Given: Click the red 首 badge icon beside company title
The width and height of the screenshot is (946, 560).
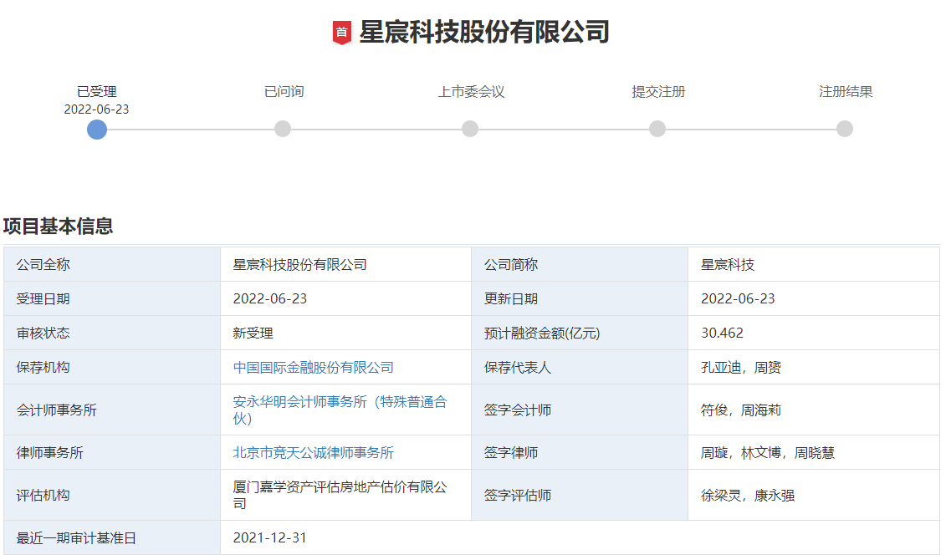Looking at the screenshot, I should coord(342,33).
